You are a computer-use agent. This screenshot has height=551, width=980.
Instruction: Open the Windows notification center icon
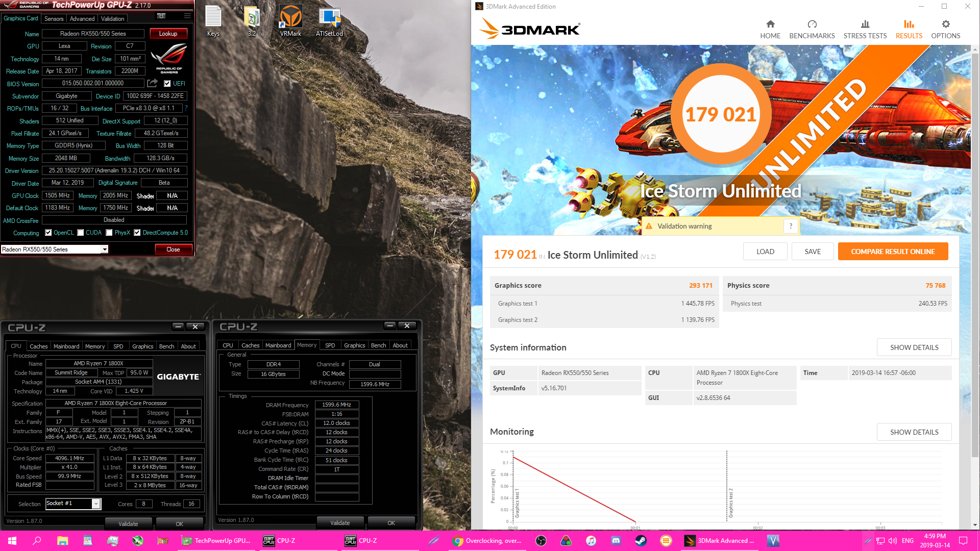tap(963, 541)
